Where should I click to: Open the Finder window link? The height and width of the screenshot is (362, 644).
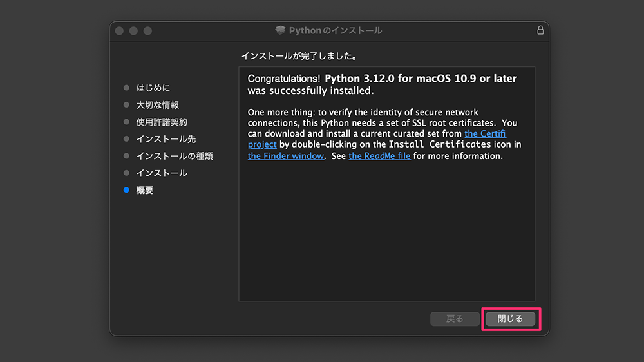coord(285,156)
